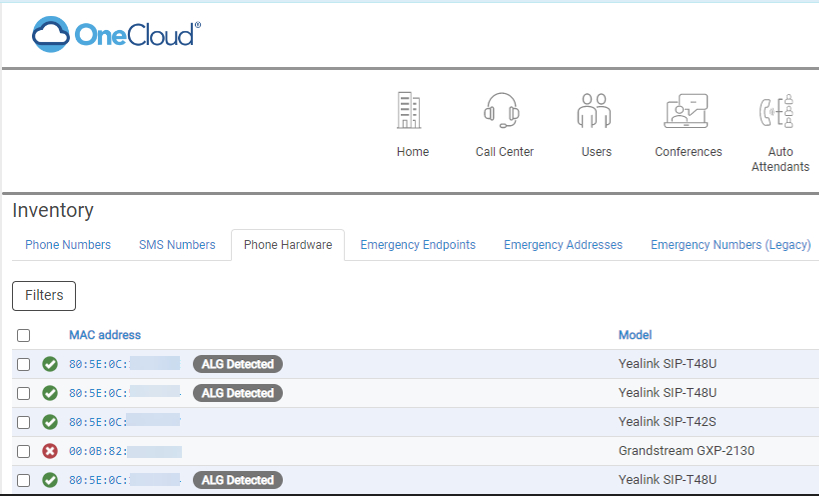Sort by MAC address column header

[x=105, y=335]
